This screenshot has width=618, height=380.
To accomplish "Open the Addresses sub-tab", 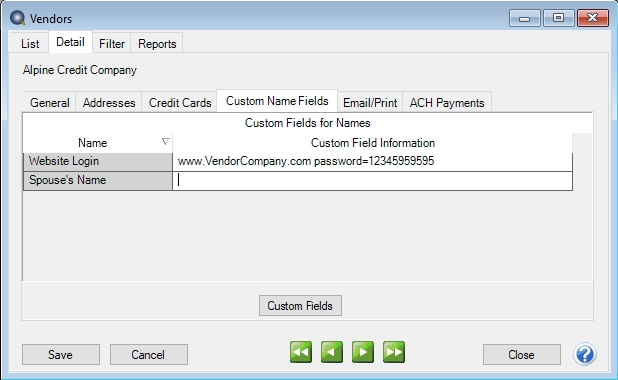I will point(109,102).
